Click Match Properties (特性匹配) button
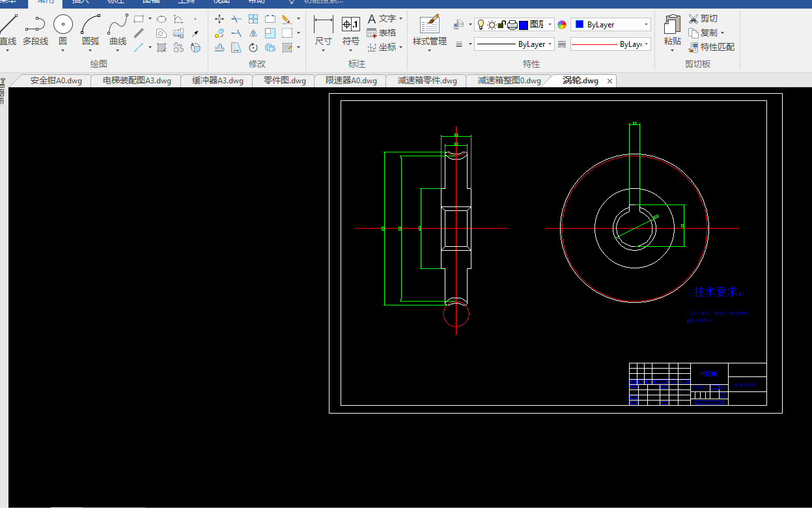 click(x=711, y=47)
